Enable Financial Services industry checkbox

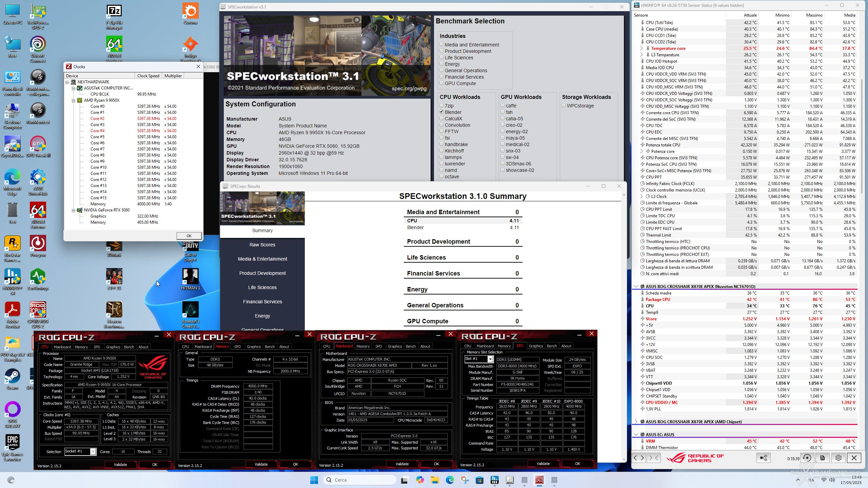tap(441, 76)
